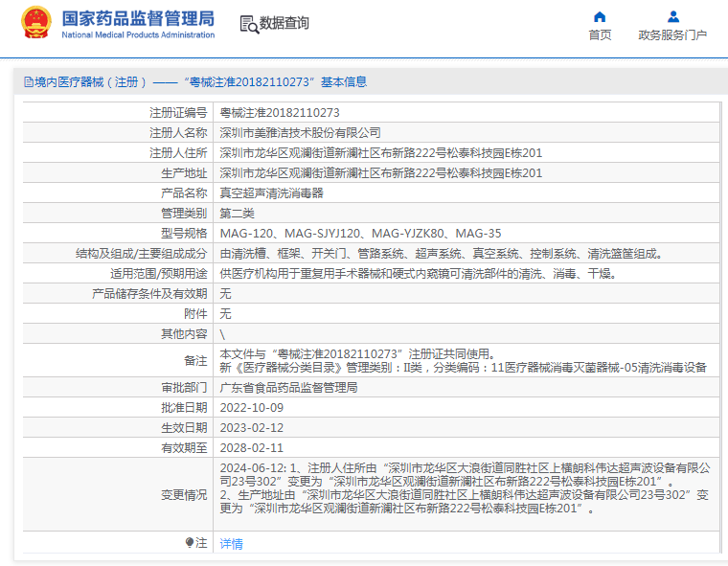
Task: Click the expiry date 2028-02-11
Action: click(251, 447)
